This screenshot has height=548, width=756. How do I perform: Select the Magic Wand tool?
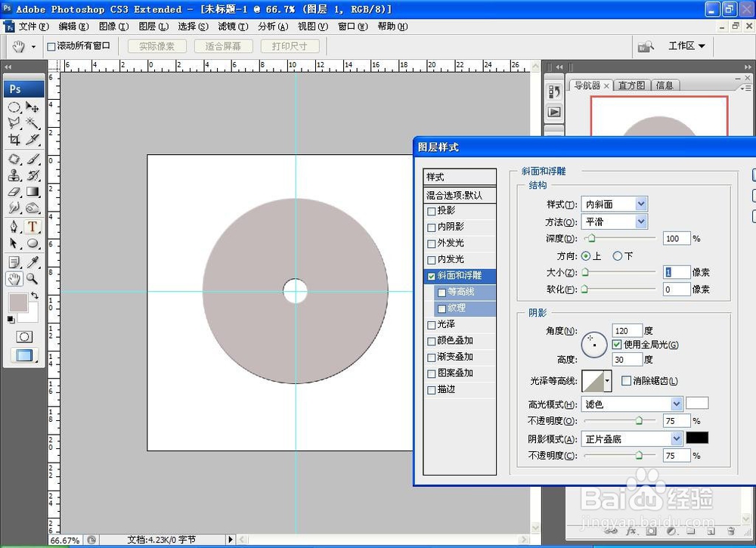tap(33, 123)
